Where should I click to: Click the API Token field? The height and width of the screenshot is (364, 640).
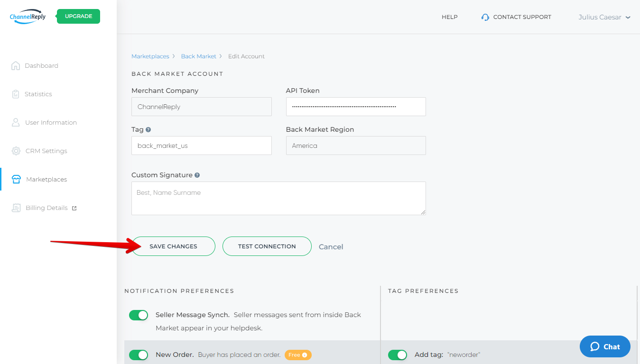tap(356, 107)
